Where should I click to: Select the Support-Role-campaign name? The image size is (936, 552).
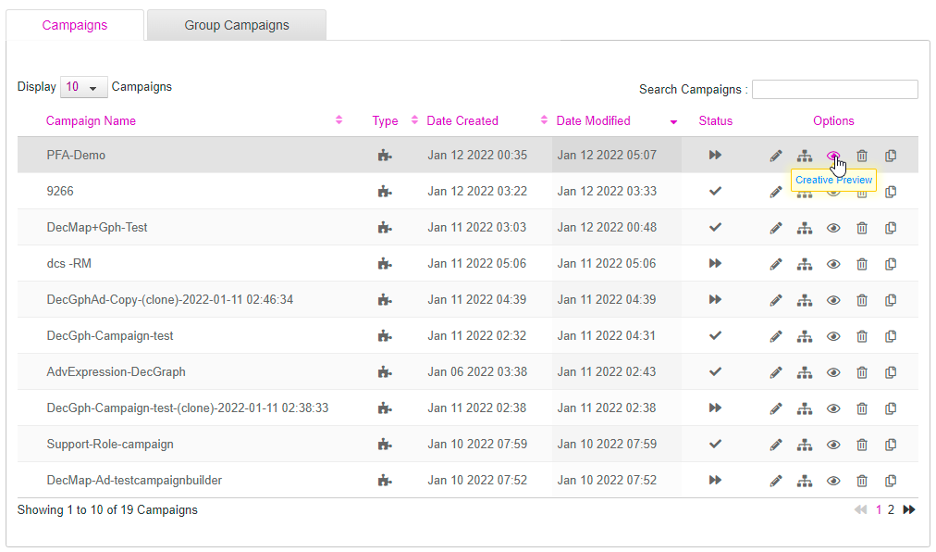tap(110, 444)
